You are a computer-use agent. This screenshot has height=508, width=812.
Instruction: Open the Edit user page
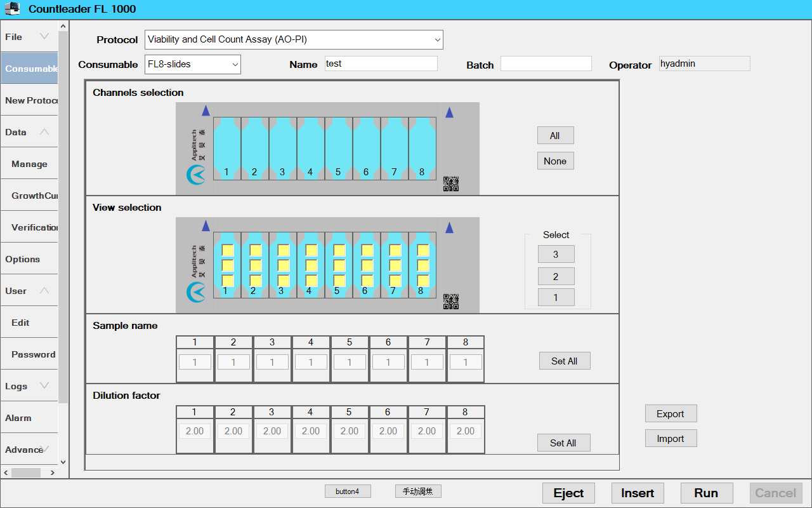29,323
